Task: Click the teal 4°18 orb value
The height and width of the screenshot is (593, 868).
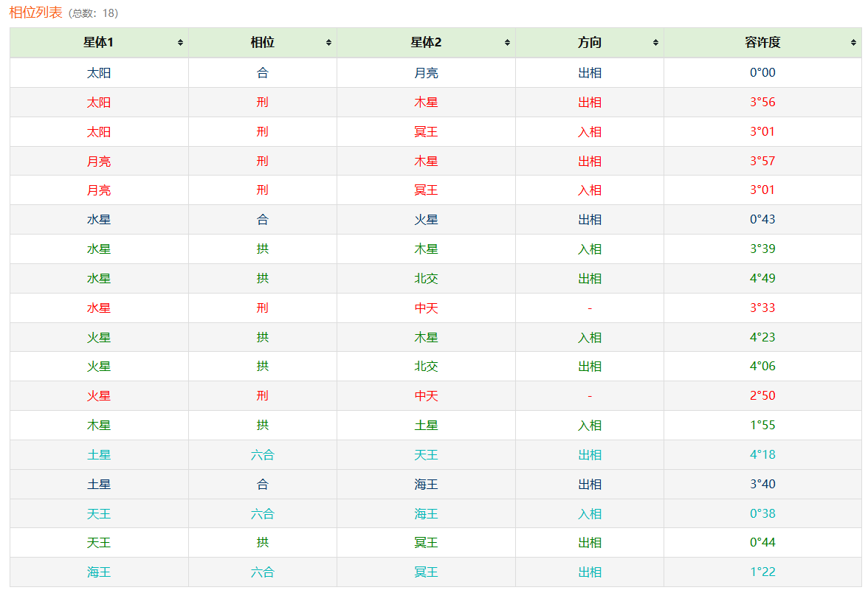Action: (762, 455)
